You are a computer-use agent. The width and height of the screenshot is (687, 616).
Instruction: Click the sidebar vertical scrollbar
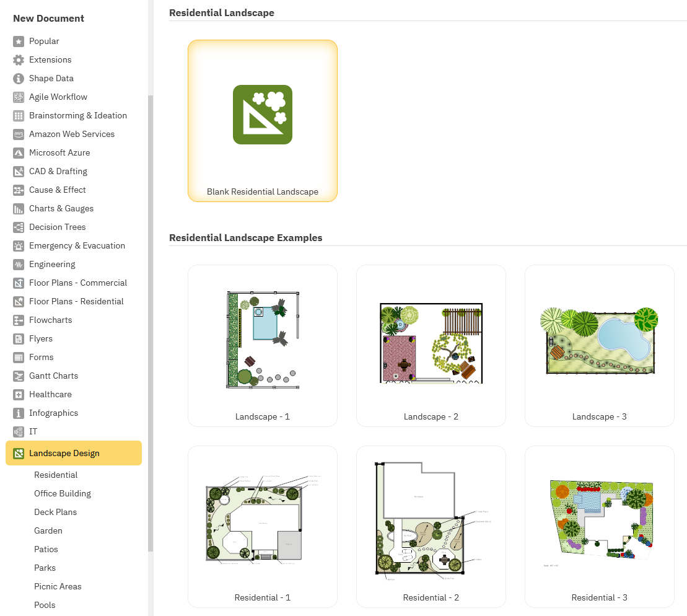(151, 322)
